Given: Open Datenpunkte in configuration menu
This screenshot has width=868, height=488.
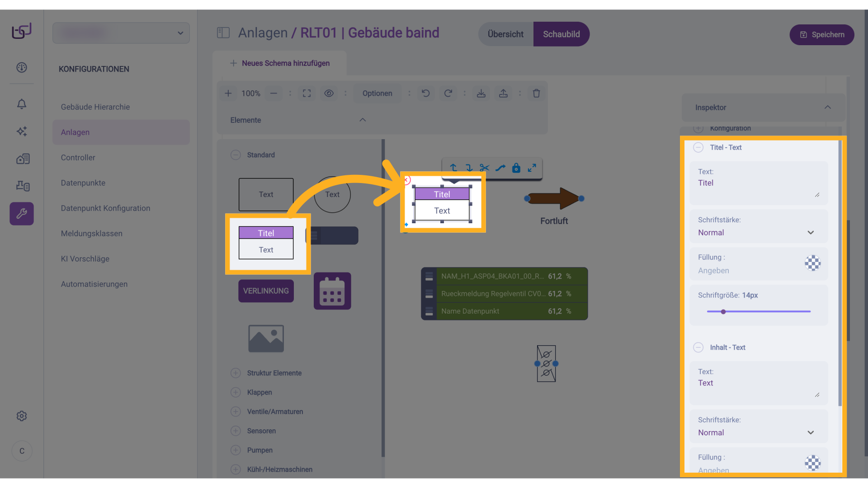Looking at the screenshot, I should (83, 183).
